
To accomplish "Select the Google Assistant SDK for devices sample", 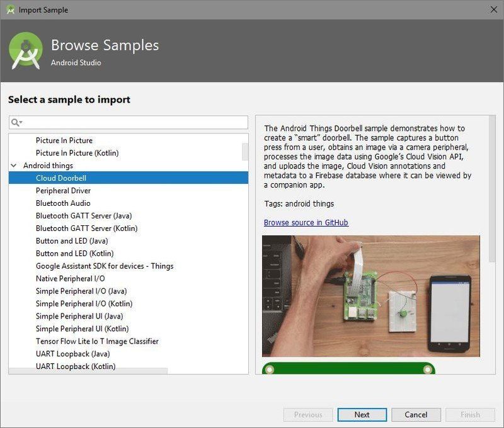I will point(104,266).
